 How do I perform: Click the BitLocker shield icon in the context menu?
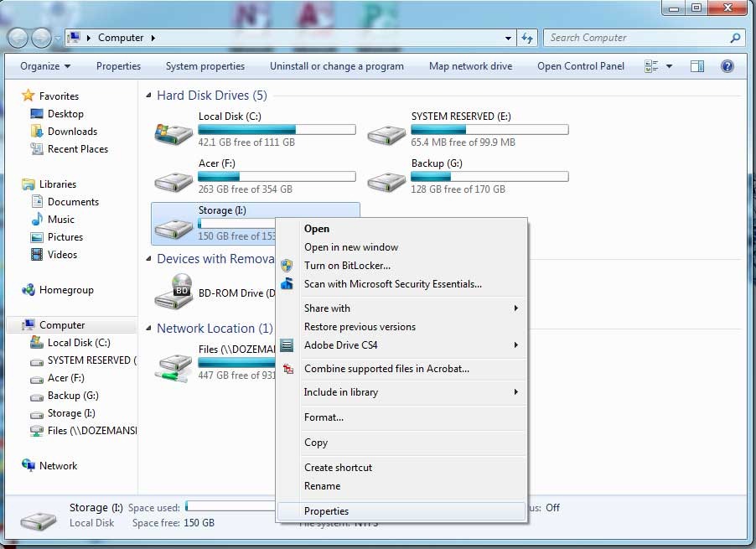click(287, 265)
